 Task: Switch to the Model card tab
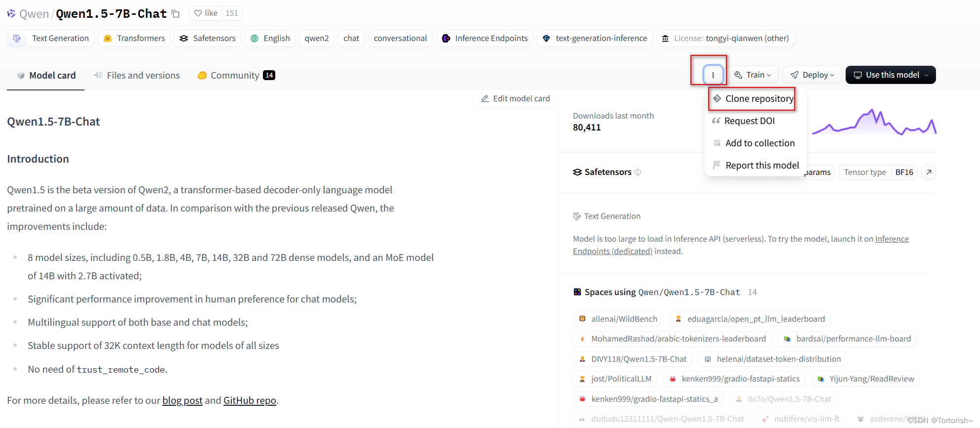coord(46,75)
